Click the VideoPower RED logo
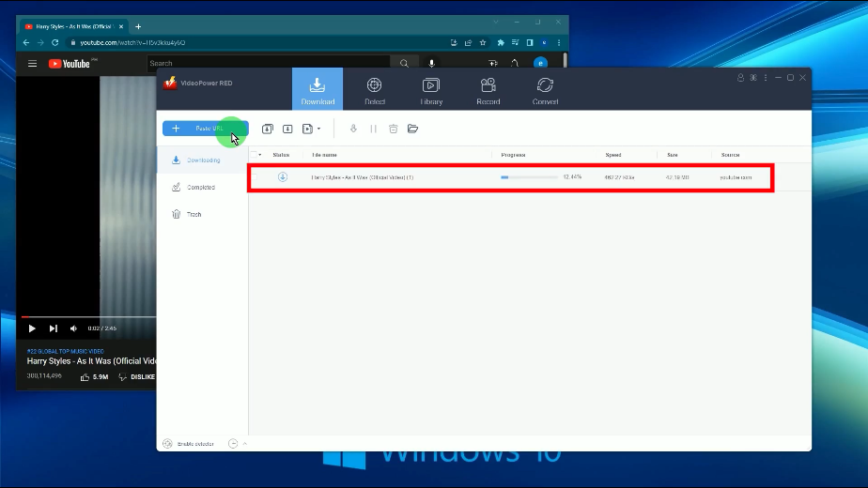868x488 pixels. (x=170, y=83)
